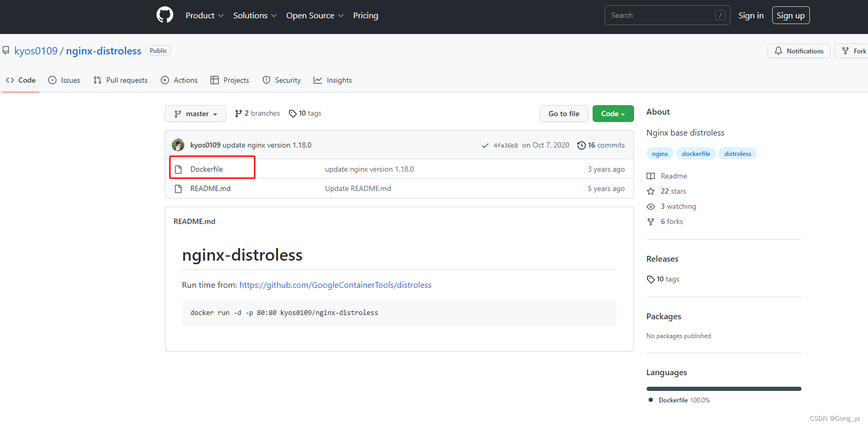The width and height of the screenshot is (868, 427).
Task: View the 10 tags link near branches
Action: [305, 113]
